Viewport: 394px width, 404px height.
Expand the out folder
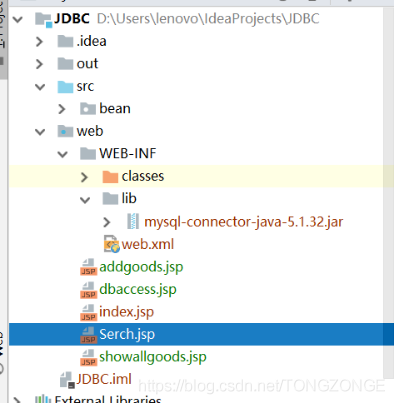pyautogui.click(x=39, y=64)
